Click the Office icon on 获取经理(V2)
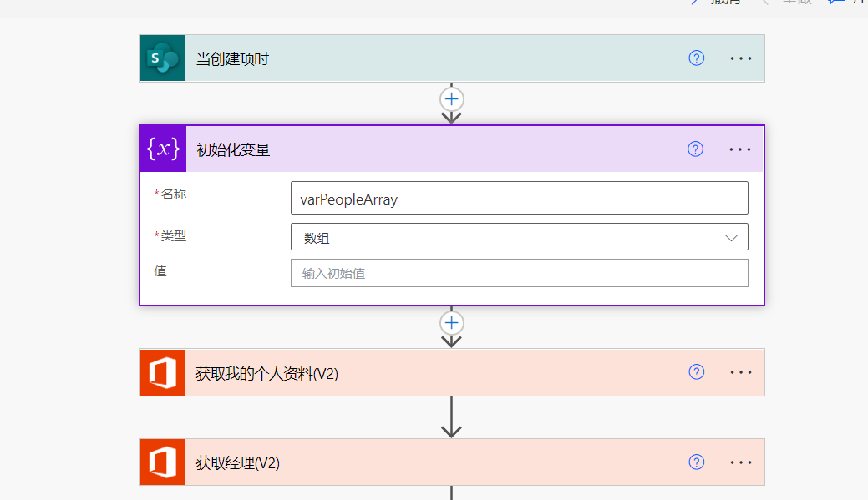 click(162, 462)
